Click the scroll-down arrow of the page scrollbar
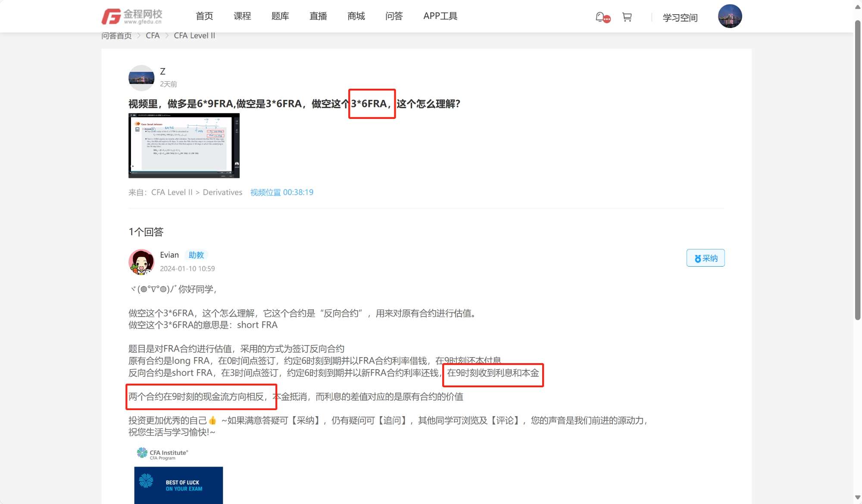Screen dimensions: 862x504 click(x=857, y=498)
